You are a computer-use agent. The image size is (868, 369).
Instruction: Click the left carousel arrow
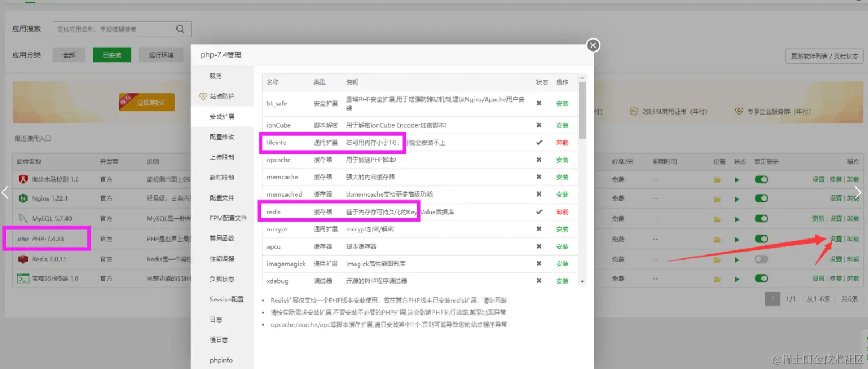pos(5,192)
